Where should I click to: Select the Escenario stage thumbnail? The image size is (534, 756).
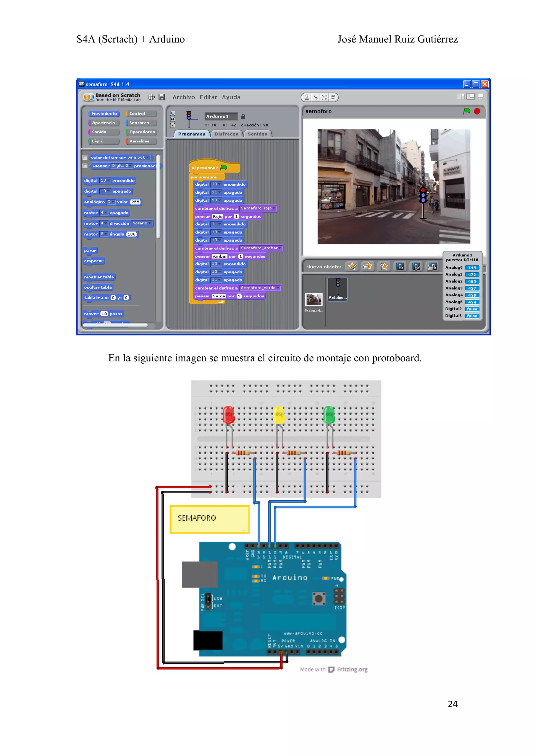(314, 300)
